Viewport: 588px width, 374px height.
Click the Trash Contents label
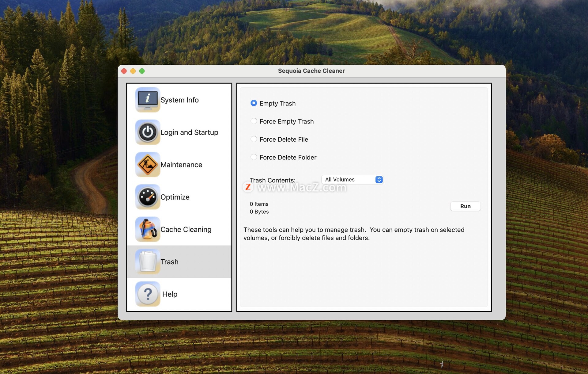pos(273,180)
